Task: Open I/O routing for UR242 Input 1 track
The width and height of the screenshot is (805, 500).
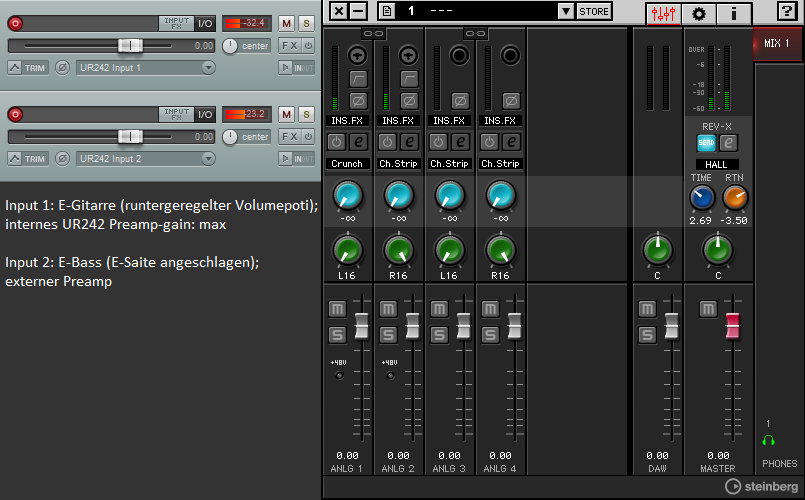Action: point(205,23)
